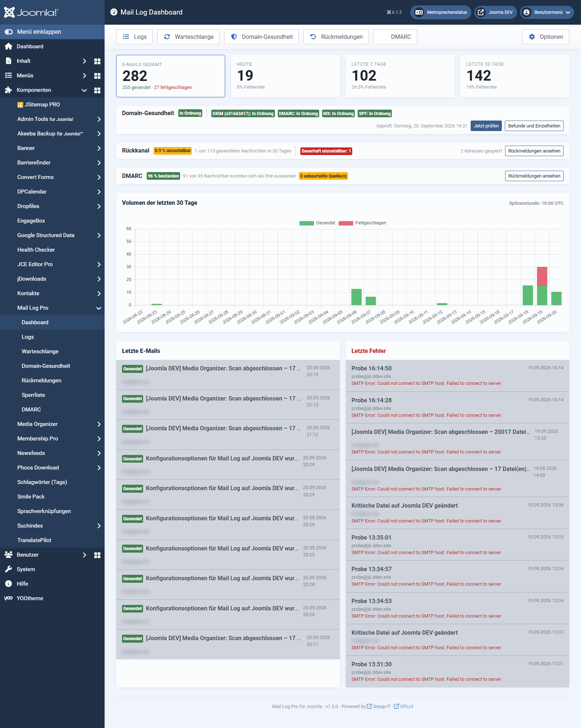Click the red failed bar for 2026-09-19
The image size is (581, 728).
point(542,276)
